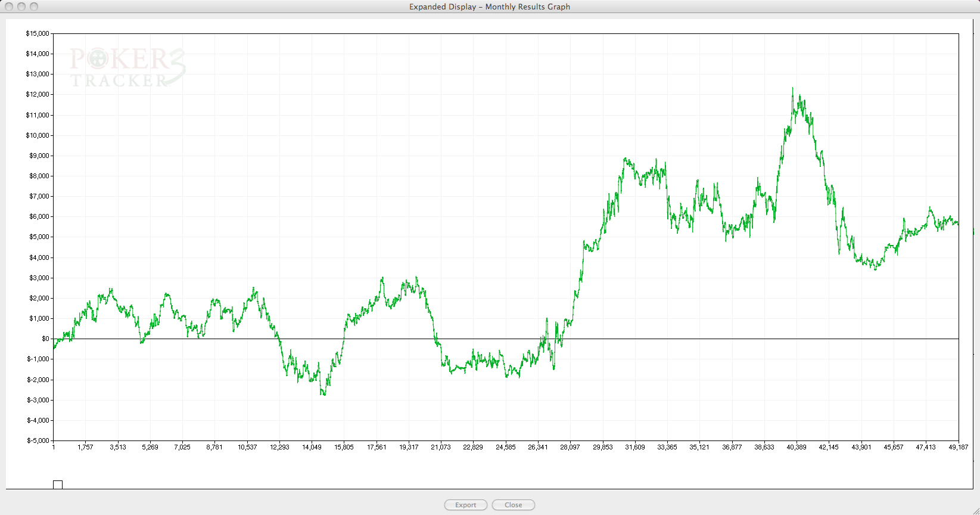Click the 49,187 x-axis label
This screenshot has width=980, height=515.
click(958, 447)
